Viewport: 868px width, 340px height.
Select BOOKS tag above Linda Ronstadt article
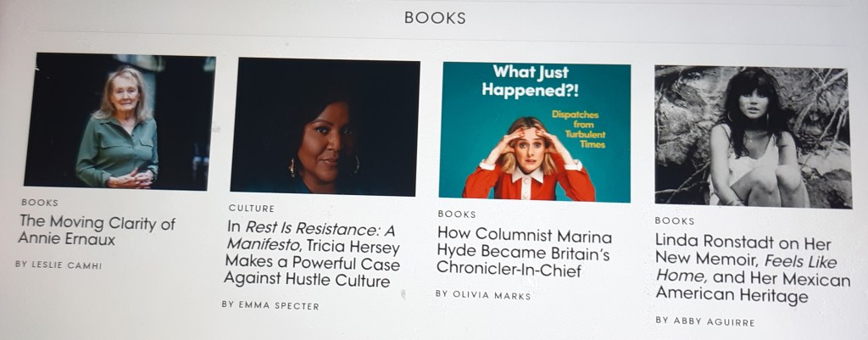[x=675, y=221]
